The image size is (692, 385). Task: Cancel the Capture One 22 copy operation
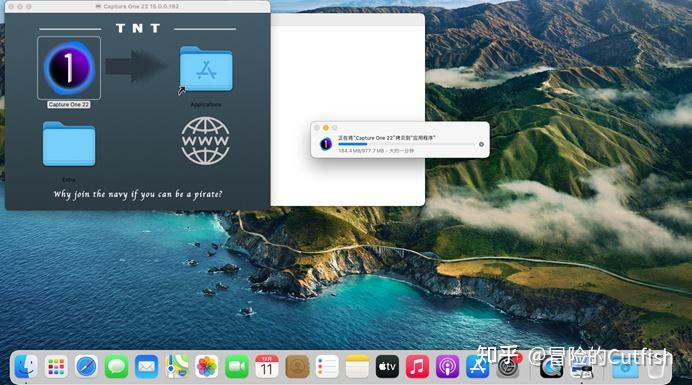pos(481,144)
